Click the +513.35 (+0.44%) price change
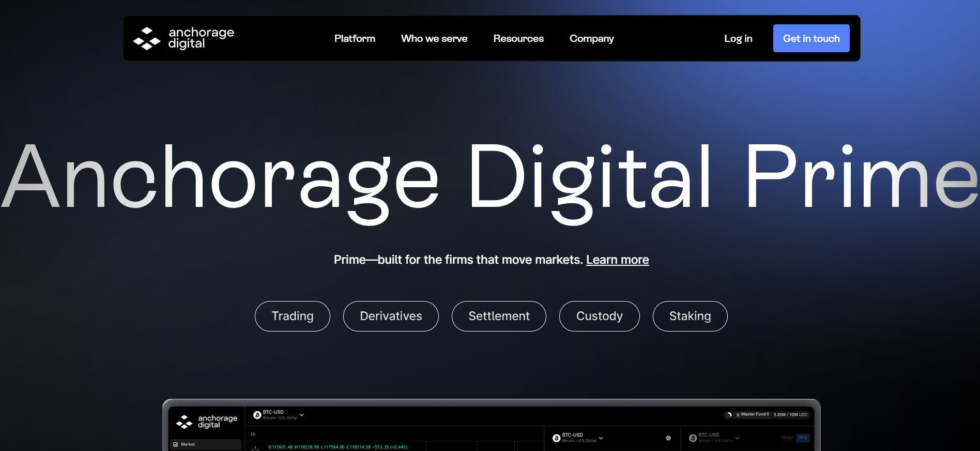The width and height of the screenshot is (980, 451). click(x=390, y=447)
